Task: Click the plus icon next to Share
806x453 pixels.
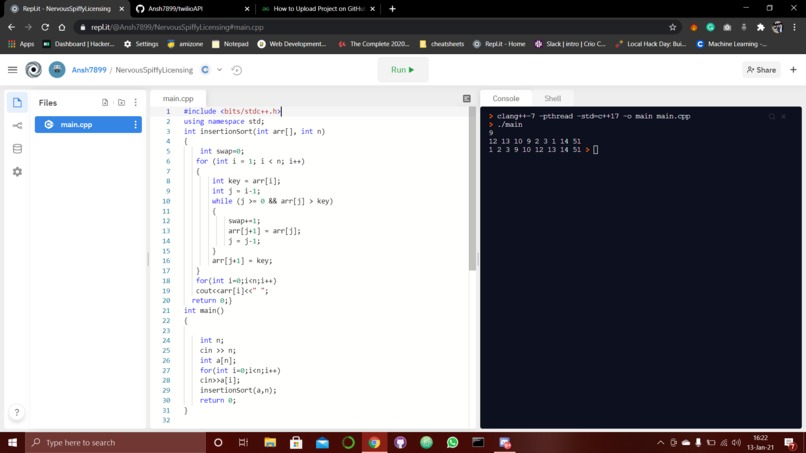Action: tap(793, 69)
